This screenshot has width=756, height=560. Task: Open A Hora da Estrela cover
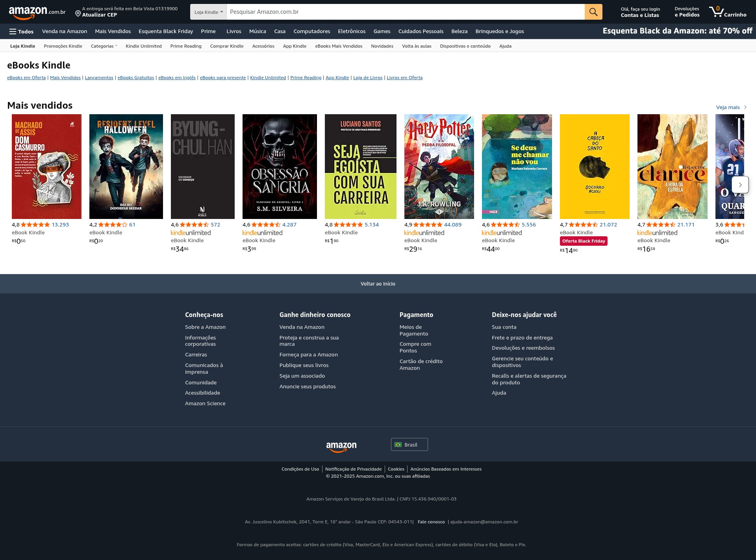[673, 167]
